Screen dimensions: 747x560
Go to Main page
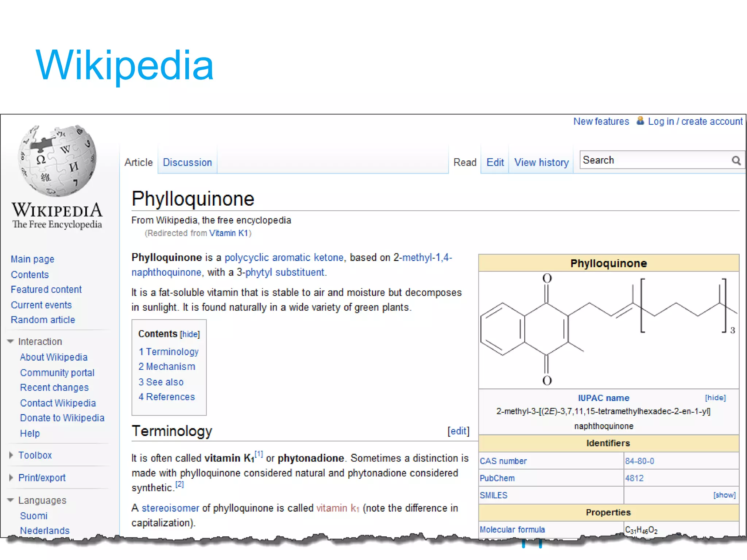click(32, 259)
